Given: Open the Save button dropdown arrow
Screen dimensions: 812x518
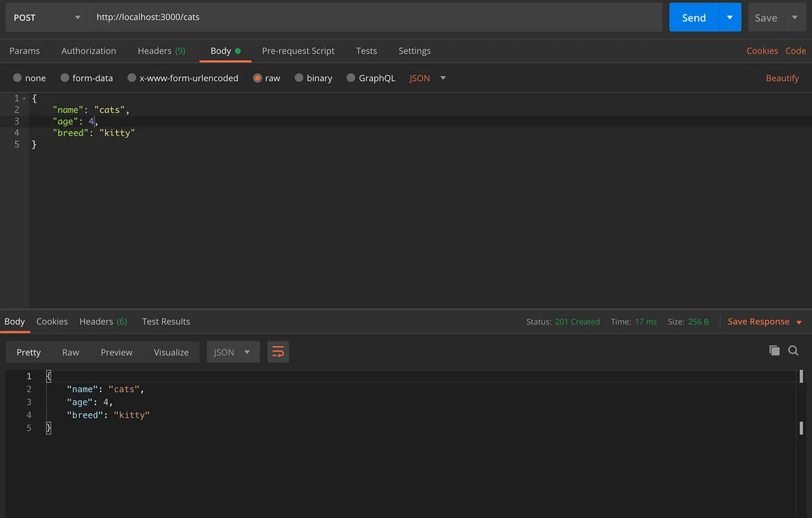Looking at the screenshot, I should tap(794, 18).
